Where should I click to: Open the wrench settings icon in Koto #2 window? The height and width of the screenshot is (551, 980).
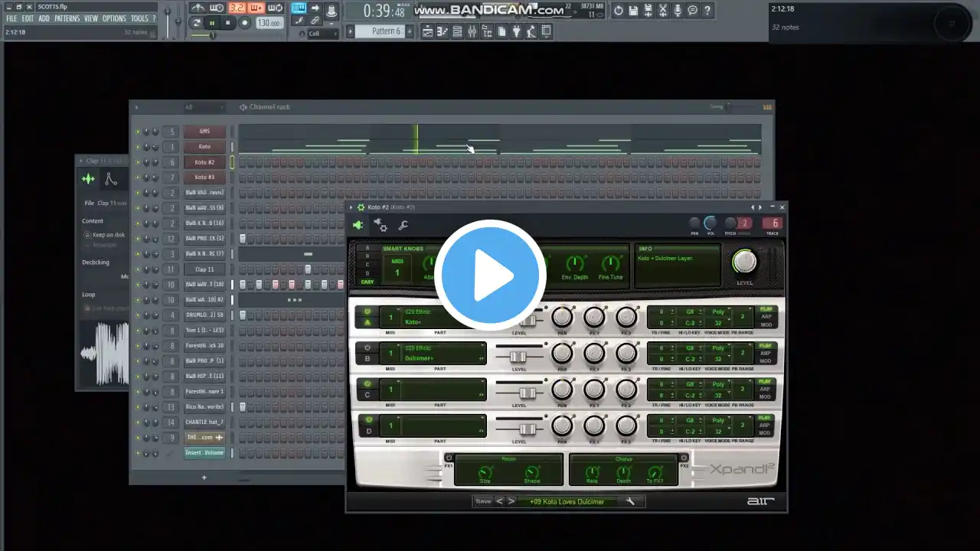coord(403,225)
